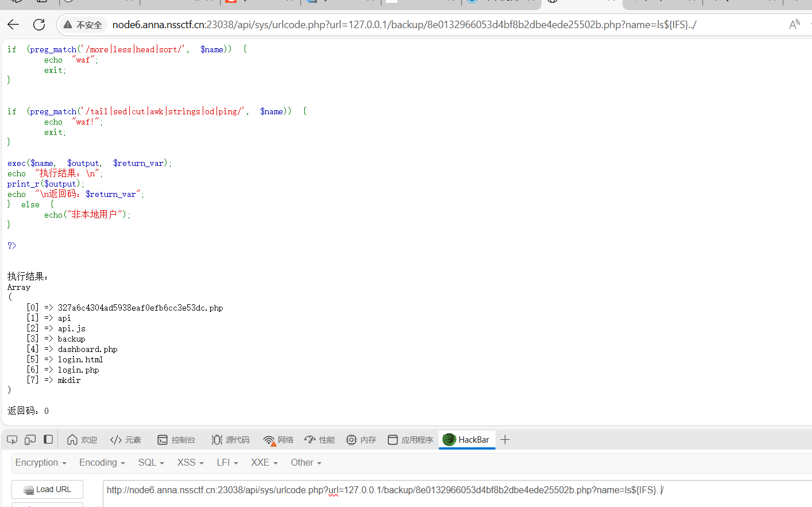Click the 327a6c4304ad5938eaf0efb6cc3e53dc.php output entry

point(140,308)
